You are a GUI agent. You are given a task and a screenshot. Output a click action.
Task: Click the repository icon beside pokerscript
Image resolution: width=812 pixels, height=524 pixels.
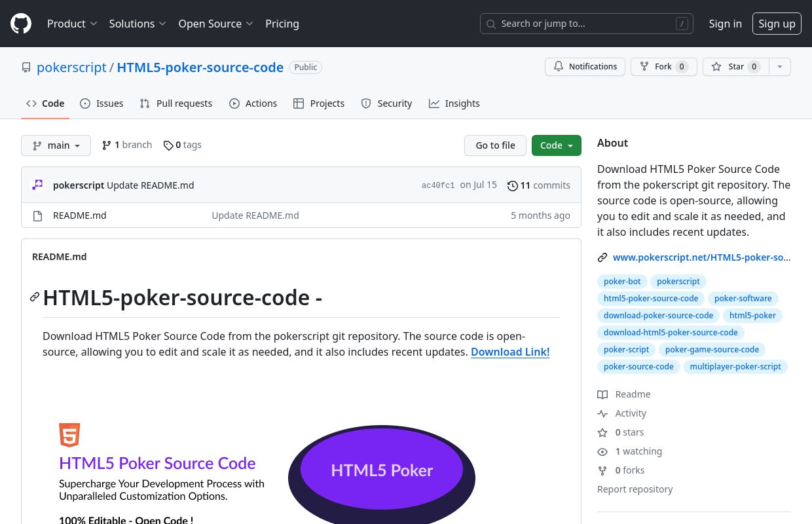pos(26,67)
